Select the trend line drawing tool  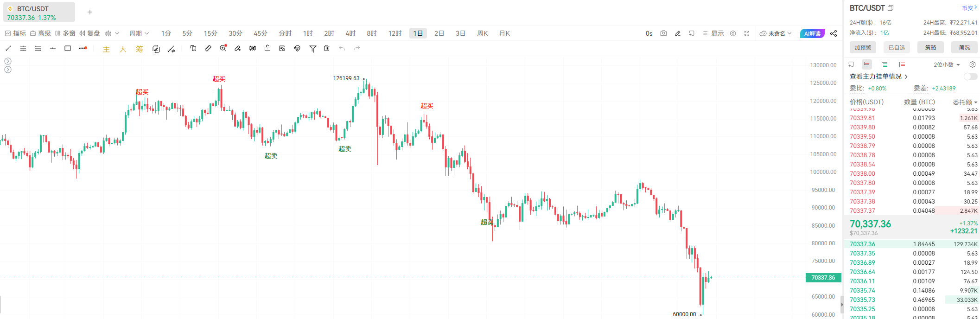8,48
